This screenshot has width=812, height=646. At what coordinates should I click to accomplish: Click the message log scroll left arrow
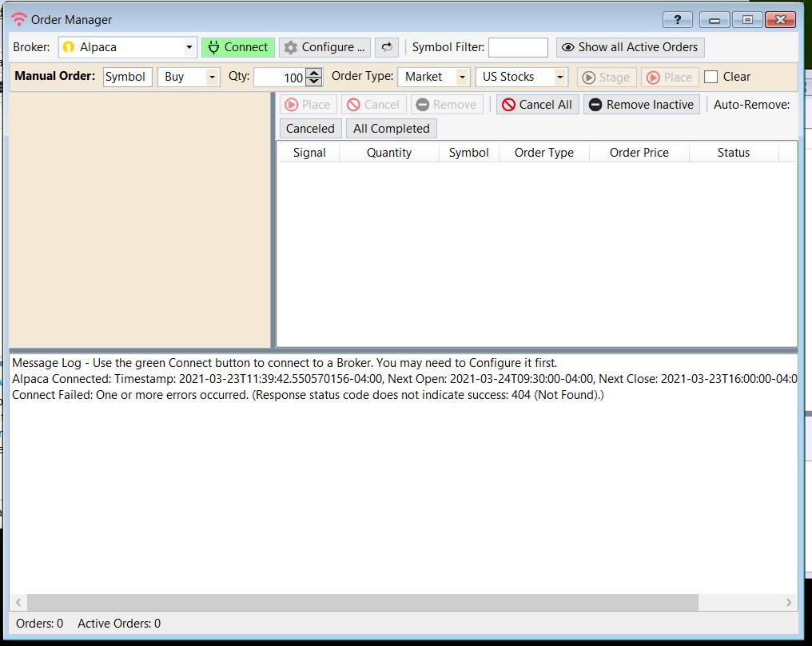coord(18,603)
